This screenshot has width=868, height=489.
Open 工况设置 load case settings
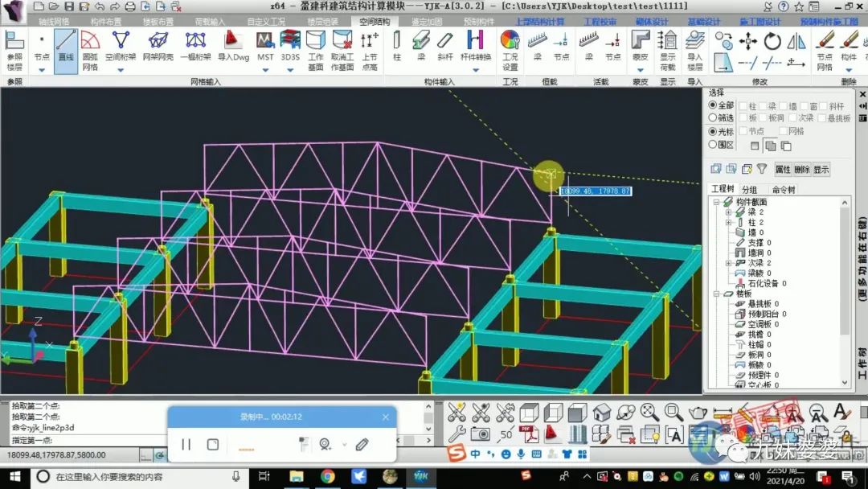tap(510, 51)
